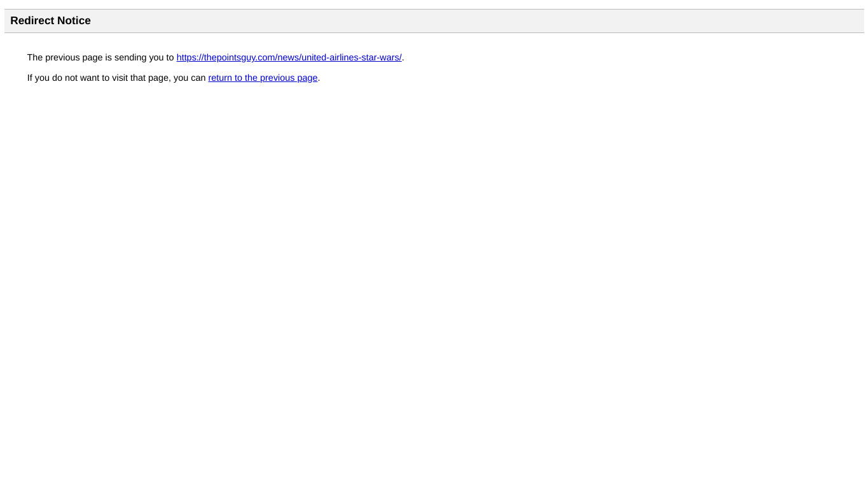Select the 'Redirect Notice' heading text
Screen dimensions: 868x488
(50, 20)
